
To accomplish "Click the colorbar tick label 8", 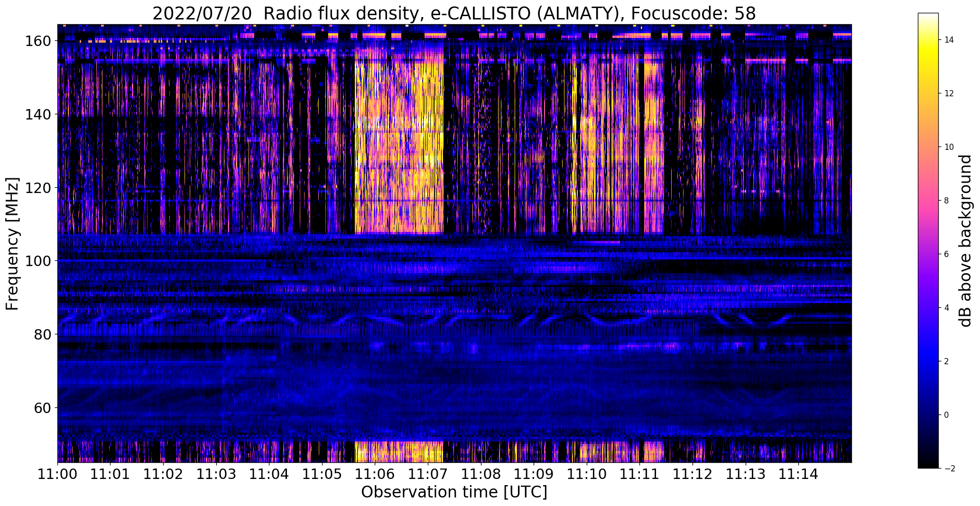I will point(947,201).
